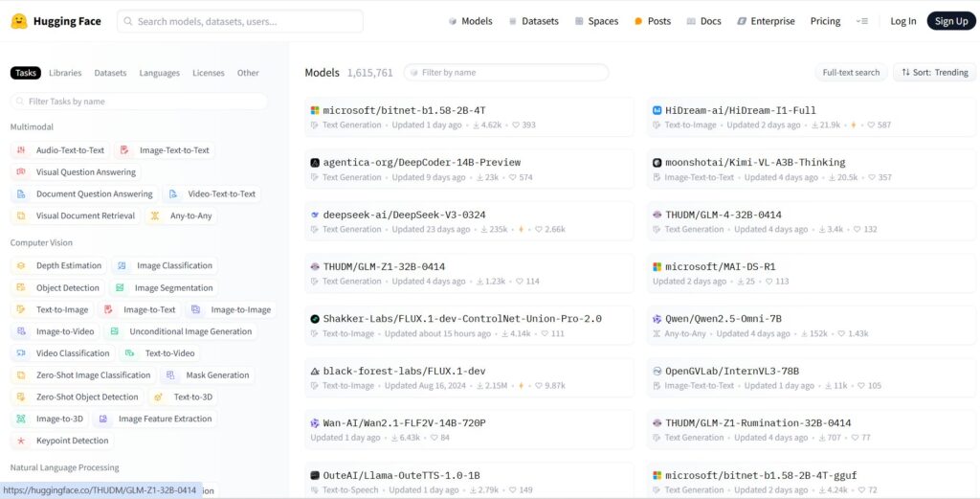
Task: Click the Keypoint Detection star icon
Action: point(21,441)
